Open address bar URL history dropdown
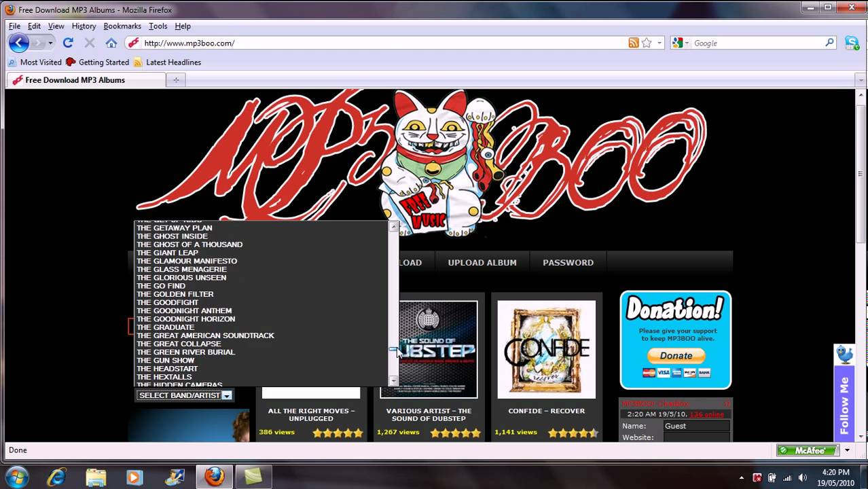The width and height of the screenshot is (868, 489). pyautogui.click(x=659, y=43)
